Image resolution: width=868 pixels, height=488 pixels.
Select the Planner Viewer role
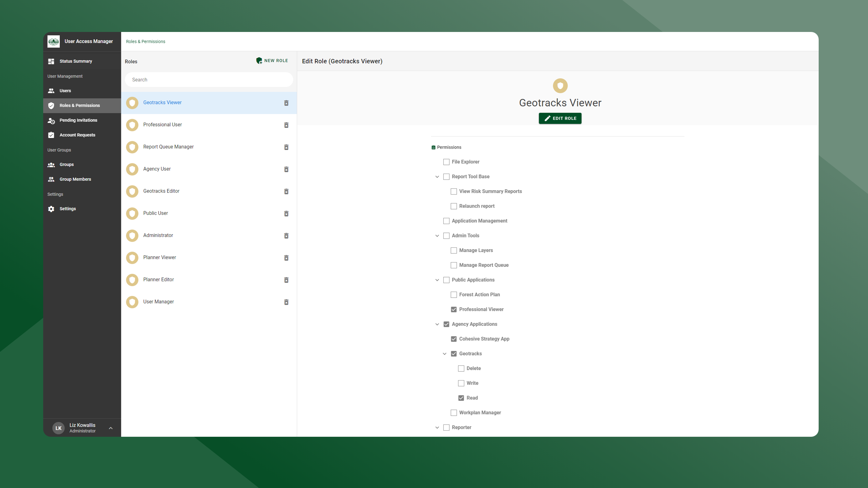(209, 258)
